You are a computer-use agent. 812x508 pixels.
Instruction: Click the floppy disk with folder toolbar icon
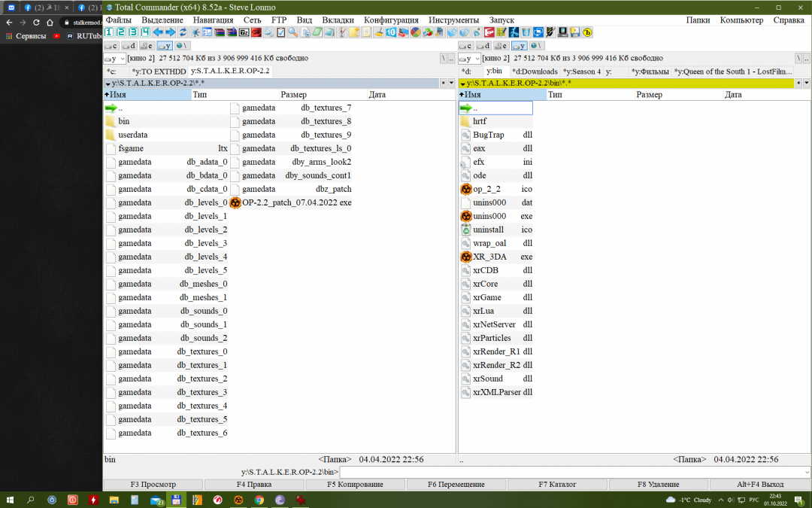point(575,32)
